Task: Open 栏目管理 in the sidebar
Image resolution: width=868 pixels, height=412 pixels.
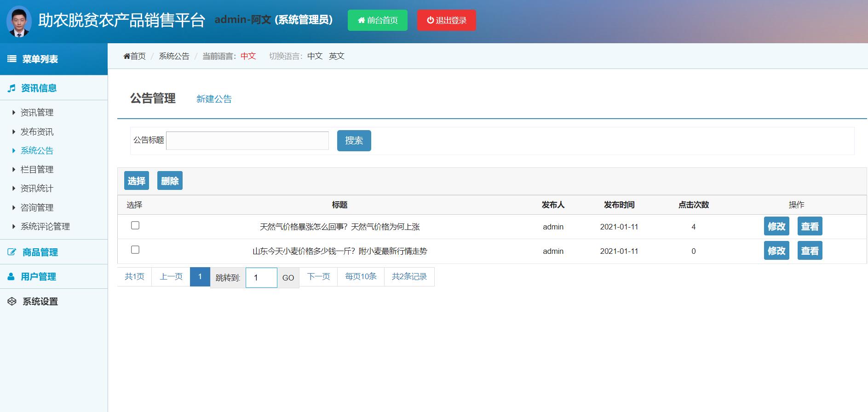Action: pyautogui.click(x=37, y=170)
